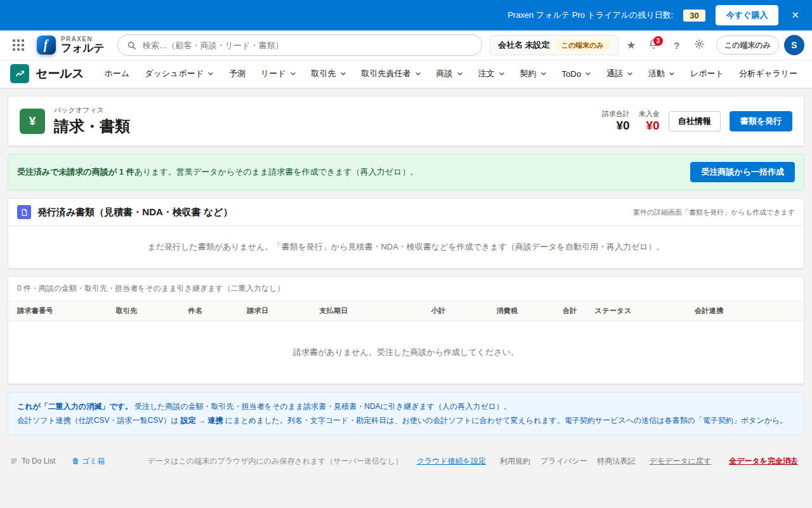Open the To Do List footer item
The height and width of the screenshot is (508, 812).
point(33,461)
